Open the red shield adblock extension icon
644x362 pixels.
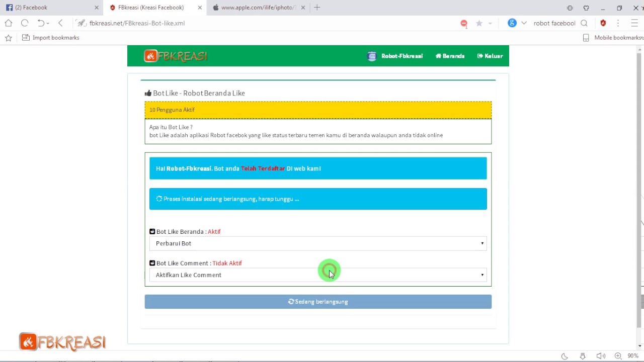[603, 23]
